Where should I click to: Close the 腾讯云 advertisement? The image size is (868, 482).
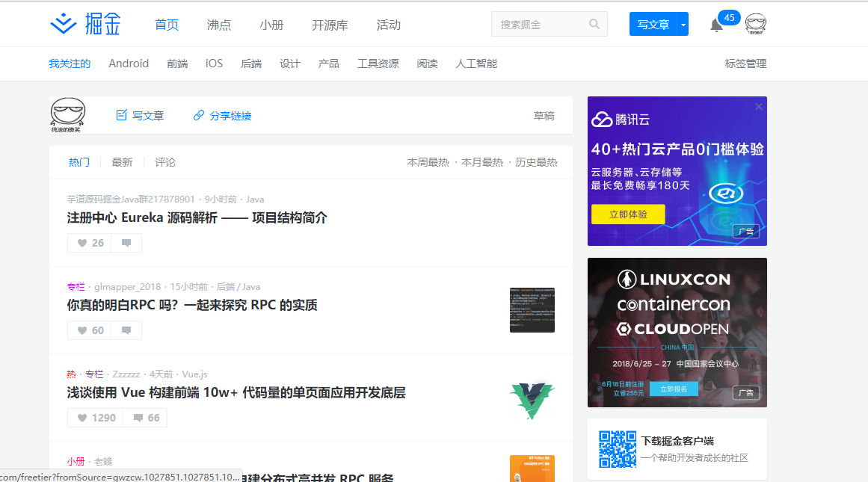click(x=758, y=106)
